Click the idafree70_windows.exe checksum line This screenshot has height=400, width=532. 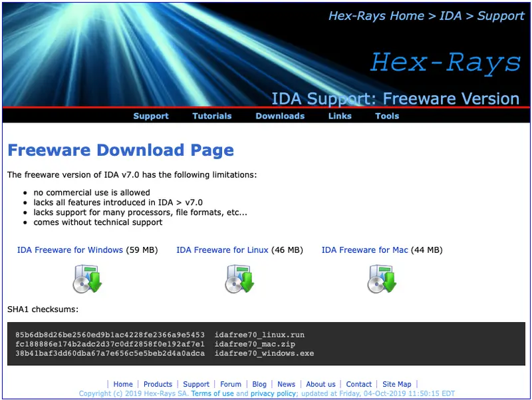(x=164, y=353)
